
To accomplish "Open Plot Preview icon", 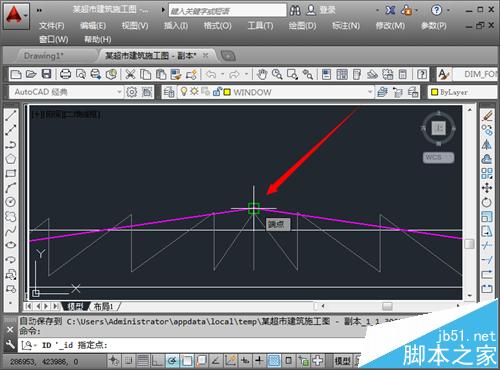I will tap(80, 74).
